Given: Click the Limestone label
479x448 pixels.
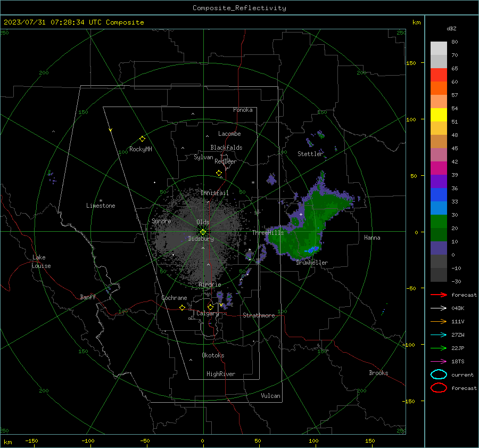Looking at the screenshot, I should [x=101, y=206].
